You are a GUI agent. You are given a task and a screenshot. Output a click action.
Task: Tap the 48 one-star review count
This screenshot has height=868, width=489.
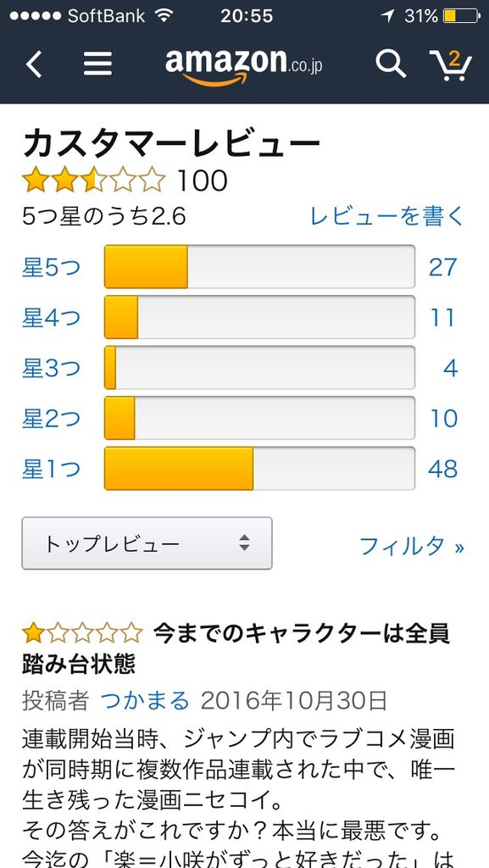(443, 469)
